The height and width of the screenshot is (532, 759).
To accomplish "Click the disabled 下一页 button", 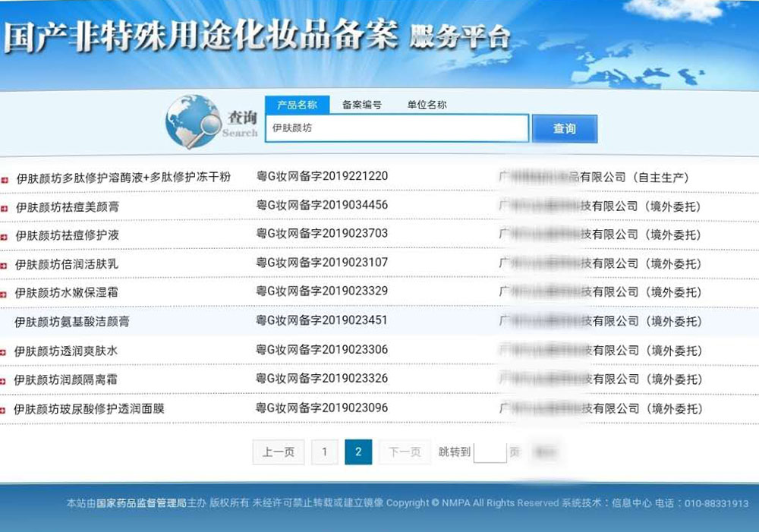I will [405, 452].
